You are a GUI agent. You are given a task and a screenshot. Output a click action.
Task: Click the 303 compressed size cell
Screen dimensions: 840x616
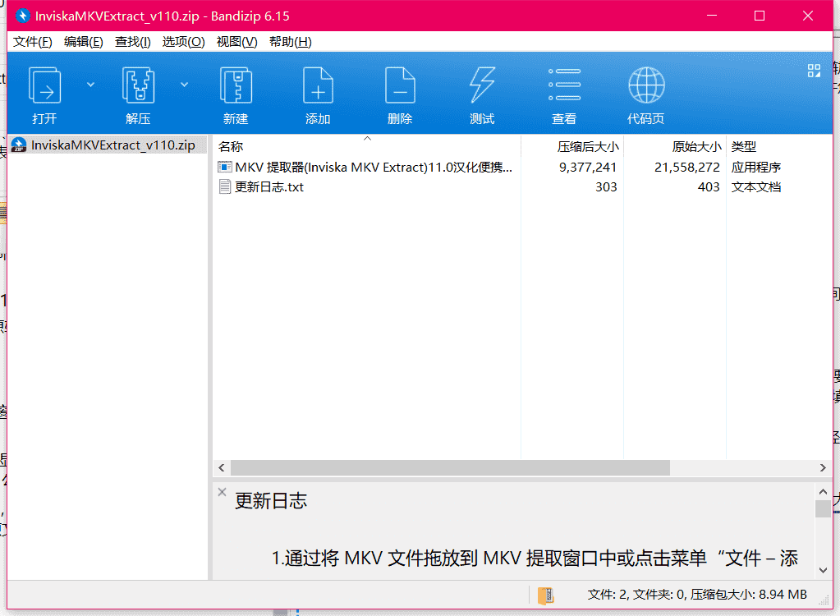606,187
